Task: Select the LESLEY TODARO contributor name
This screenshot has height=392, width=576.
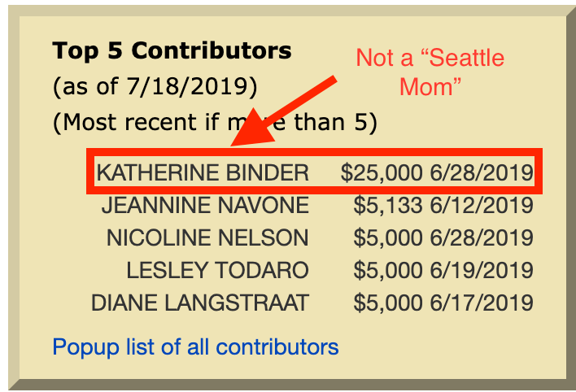Action: coord(217,270)
